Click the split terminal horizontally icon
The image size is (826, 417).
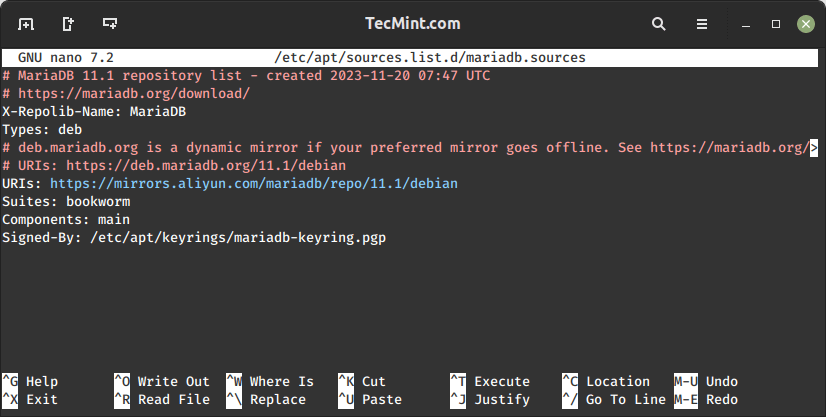pyautogui.click(x=109, y=23)
